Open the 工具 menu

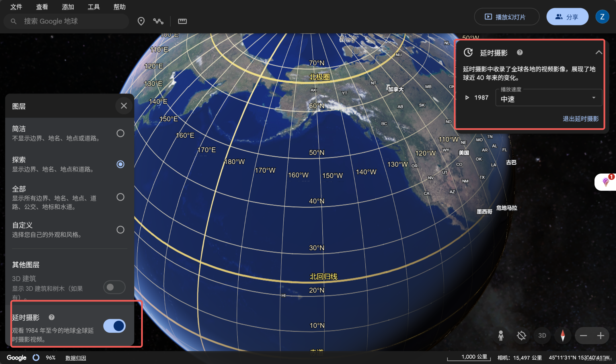tap(93, 7)
